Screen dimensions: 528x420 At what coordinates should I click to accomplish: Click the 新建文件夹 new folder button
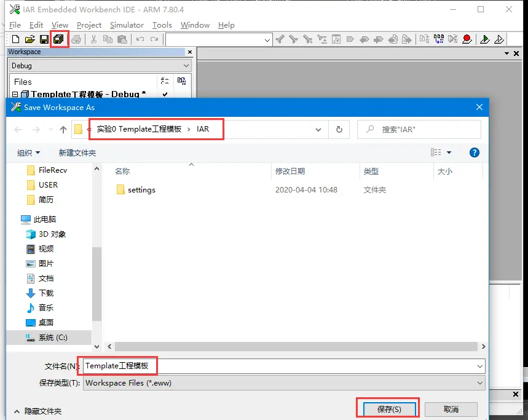[77, 153]
